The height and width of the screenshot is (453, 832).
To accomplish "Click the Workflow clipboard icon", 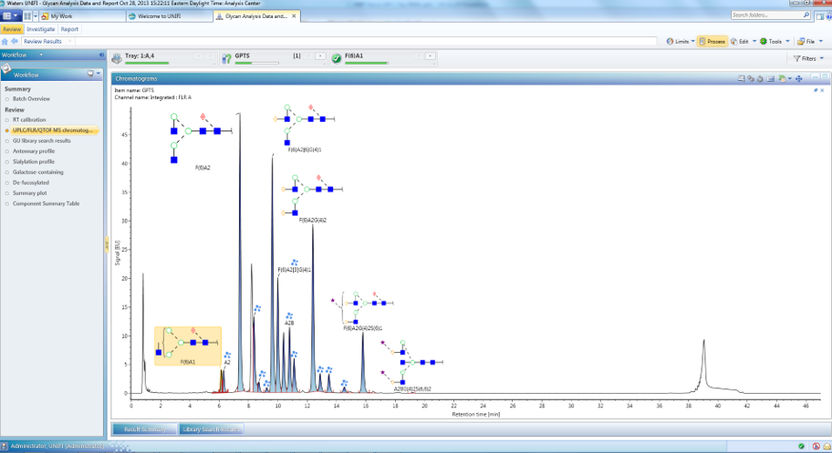I will 6,68.
